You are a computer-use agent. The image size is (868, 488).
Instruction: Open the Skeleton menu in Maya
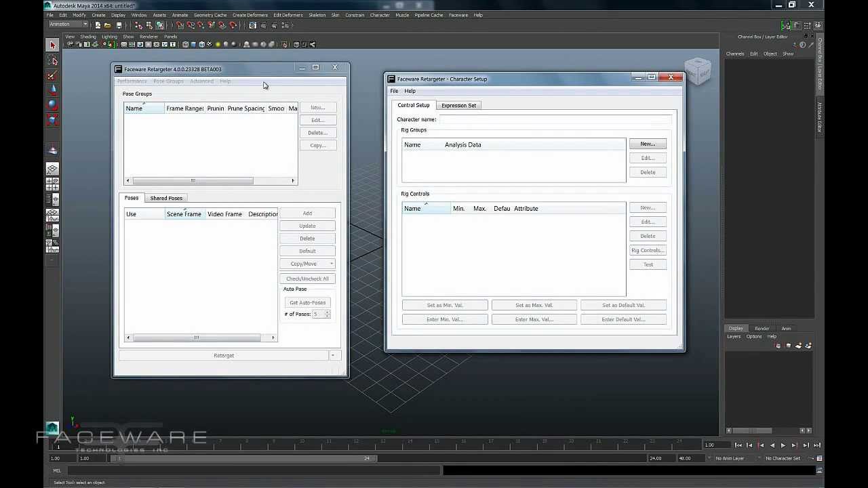click(317, 15)
